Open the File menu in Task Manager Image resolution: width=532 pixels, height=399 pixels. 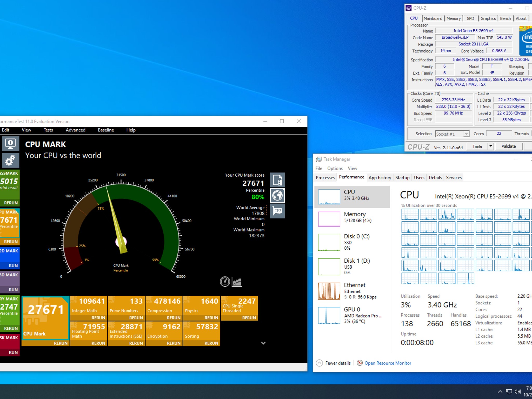[x=319, y=168]
